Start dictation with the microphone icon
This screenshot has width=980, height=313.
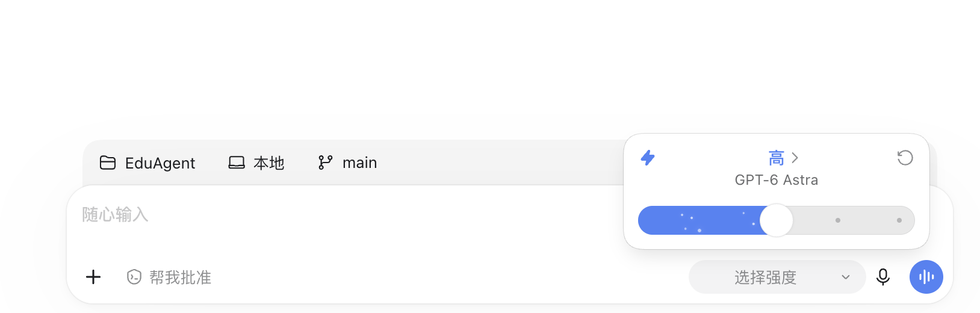(883, 277)
